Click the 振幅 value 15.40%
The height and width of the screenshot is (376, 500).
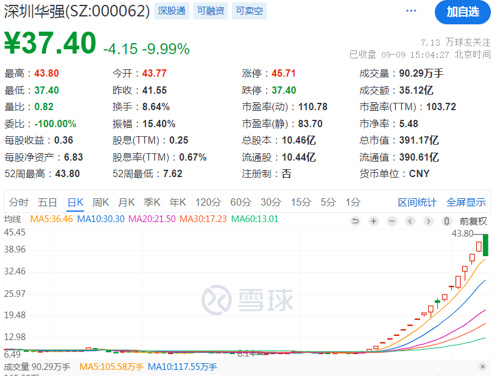(x=159, y=124)
